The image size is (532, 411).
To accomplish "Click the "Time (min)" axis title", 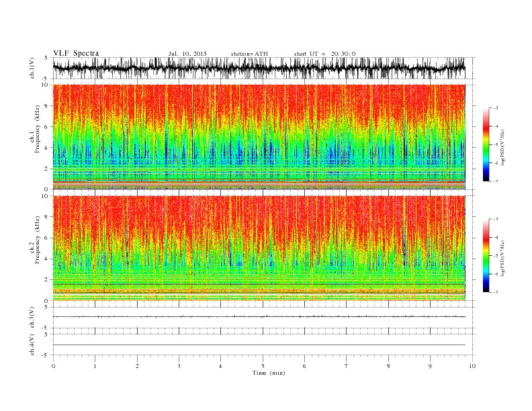I will click(269, 373).
